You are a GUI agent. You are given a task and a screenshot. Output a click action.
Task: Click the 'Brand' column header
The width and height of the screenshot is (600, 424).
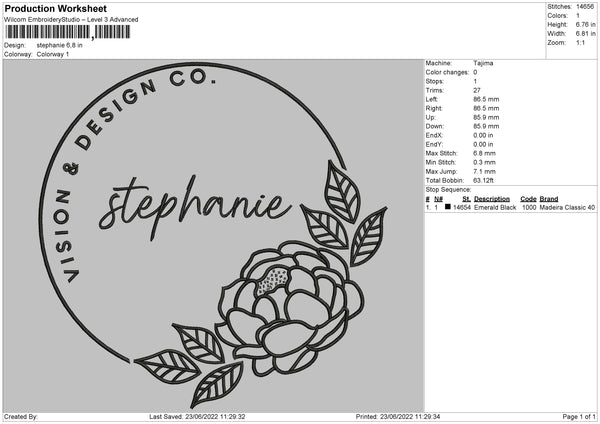549,199
